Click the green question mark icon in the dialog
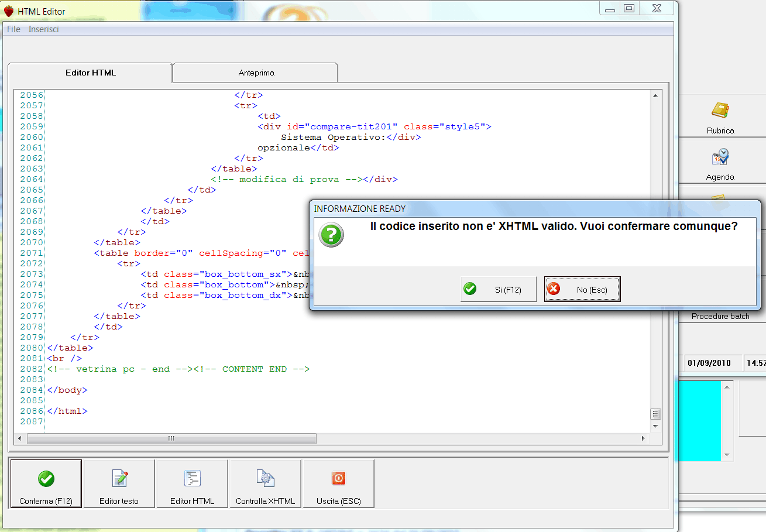 [331, 235]
